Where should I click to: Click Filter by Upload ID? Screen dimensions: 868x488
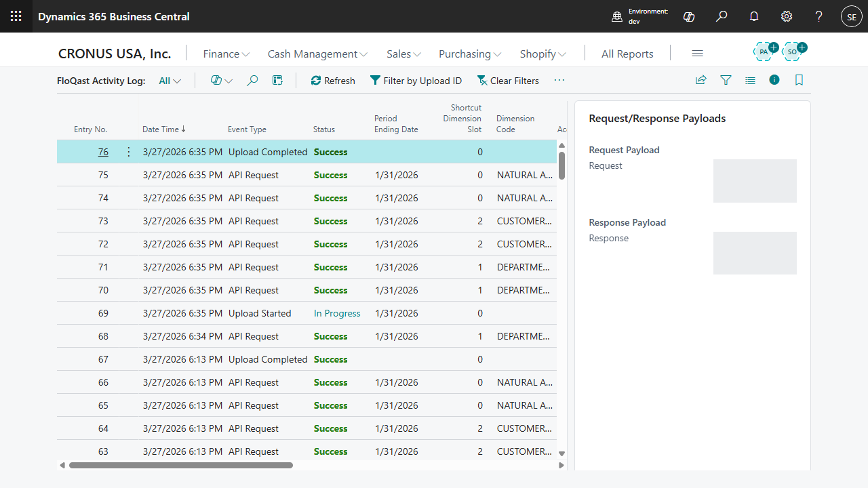416,81
